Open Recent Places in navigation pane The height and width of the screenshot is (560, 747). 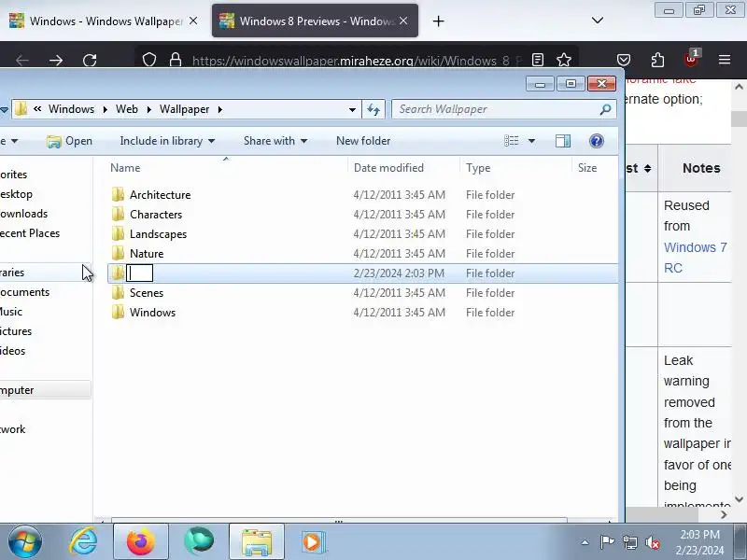[x=30, y=233]
